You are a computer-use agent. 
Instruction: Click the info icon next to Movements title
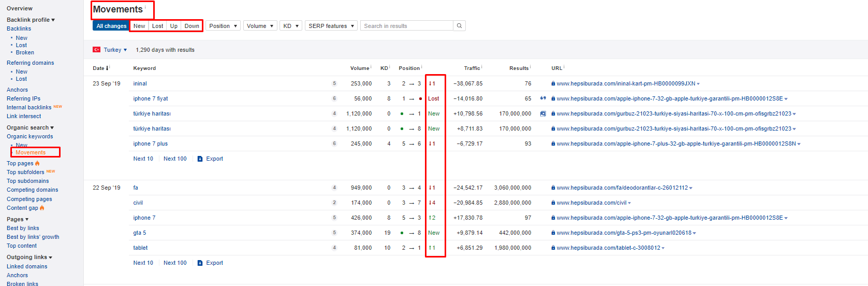tap(145, 7)
